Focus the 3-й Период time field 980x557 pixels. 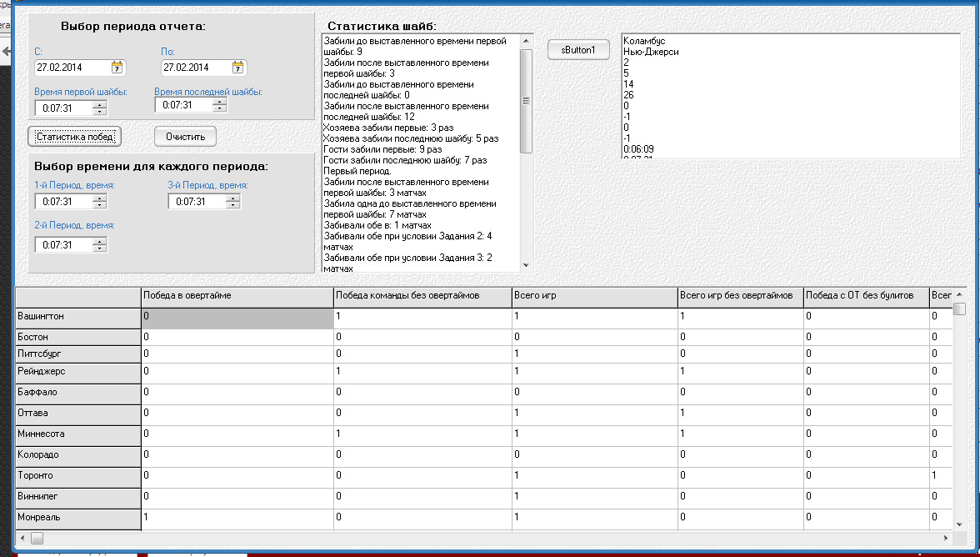pos(197,202)
